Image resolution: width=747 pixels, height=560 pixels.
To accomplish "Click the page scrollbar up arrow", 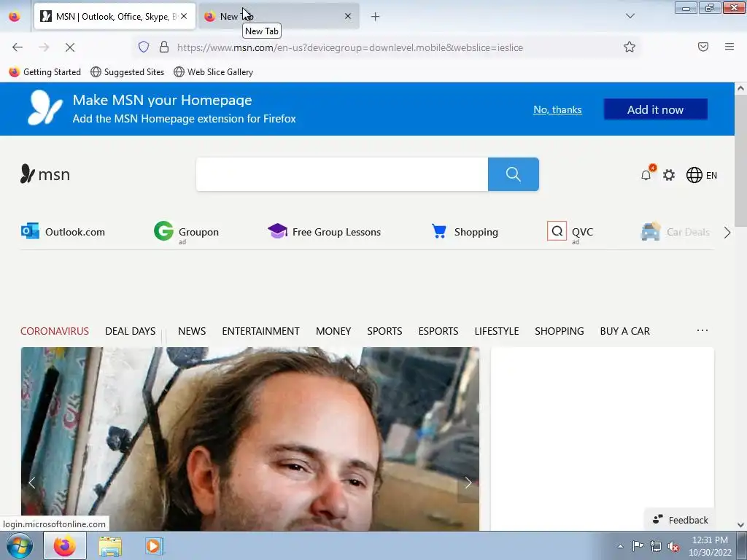I will click(740, 88).
